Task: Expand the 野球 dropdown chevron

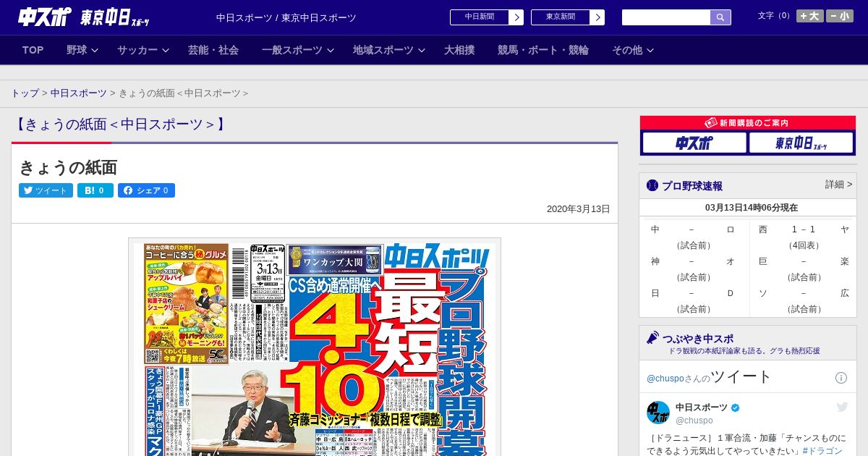Action: (95, 51)
